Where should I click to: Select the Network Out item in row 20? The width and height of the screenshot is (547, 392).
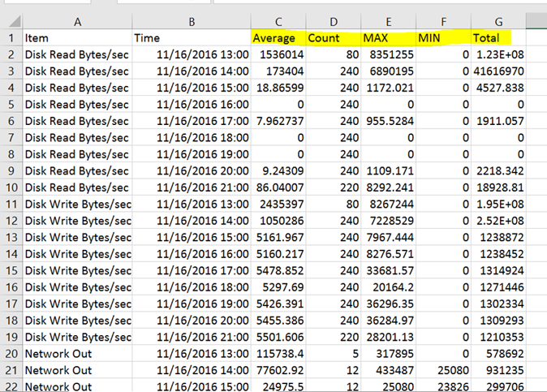(77, 353)
